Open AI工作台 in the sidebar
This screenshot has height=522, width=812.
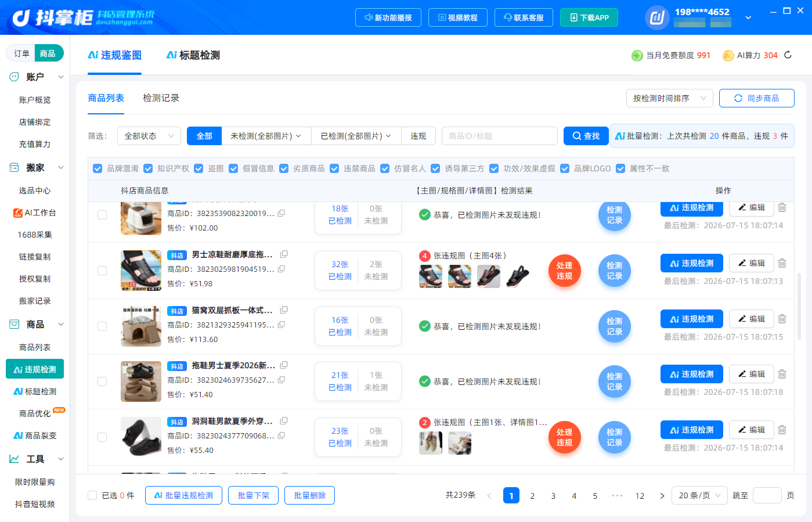(x=35, y=213)
